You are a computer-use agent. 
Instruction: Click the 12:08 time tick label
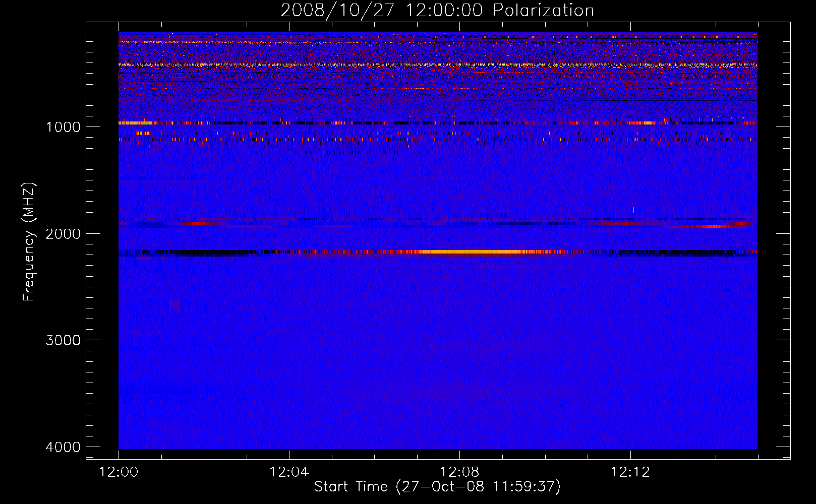coord(459,472)
